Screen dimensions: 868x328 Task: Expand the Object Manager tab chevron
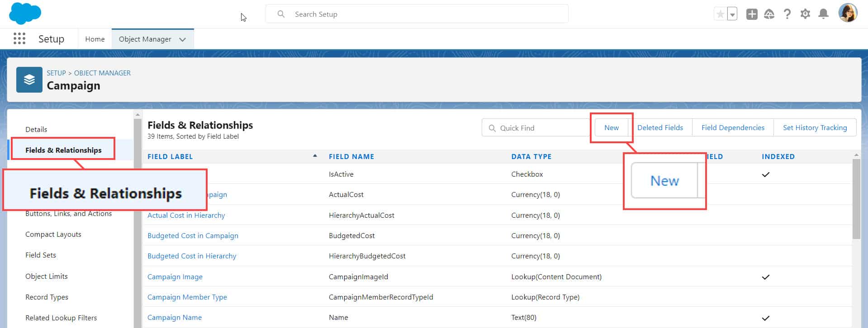(182, 39)
